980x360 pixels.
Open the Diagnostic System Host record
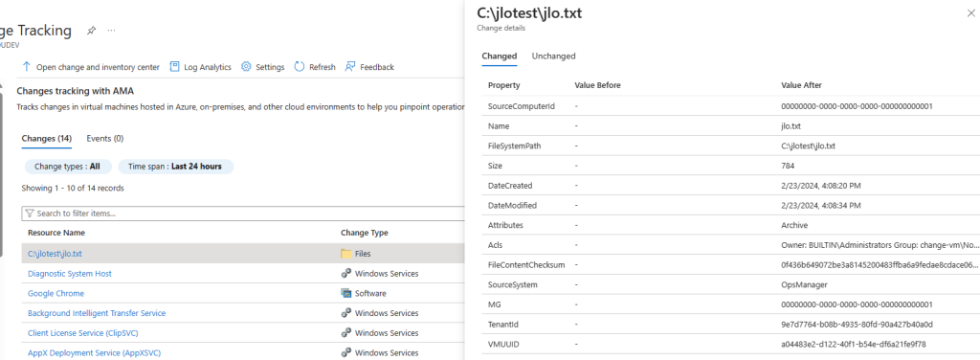(70, 274)
